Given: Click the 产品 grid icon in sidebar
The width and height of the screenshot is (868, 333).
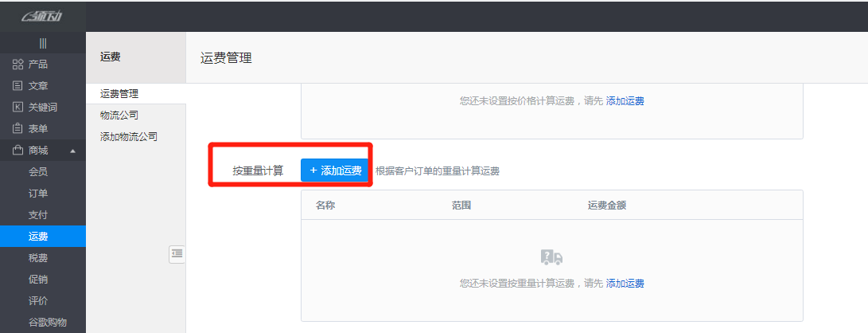Looking at the screenshot, I should [x=18, y=65].
